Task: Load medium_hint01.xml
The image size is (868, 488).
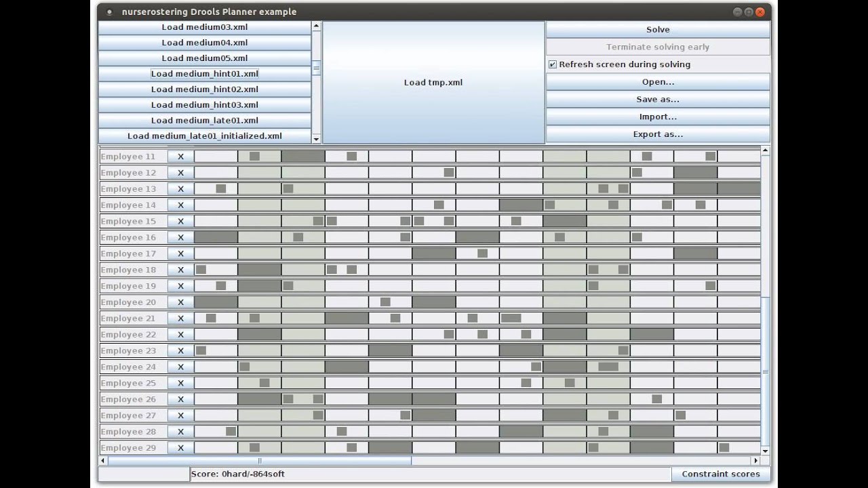Action: pyautogui.click(x=205, y=74)
